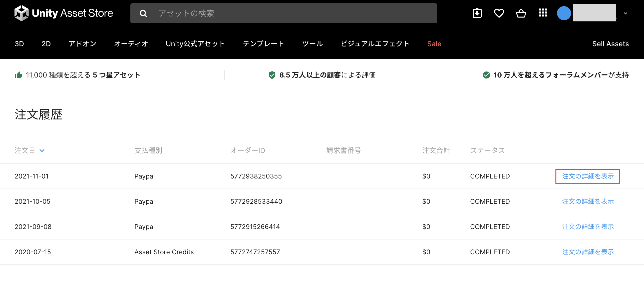644x297 pixels.
Task: Open the shopping cart basket icon
Action: (521, 13)
